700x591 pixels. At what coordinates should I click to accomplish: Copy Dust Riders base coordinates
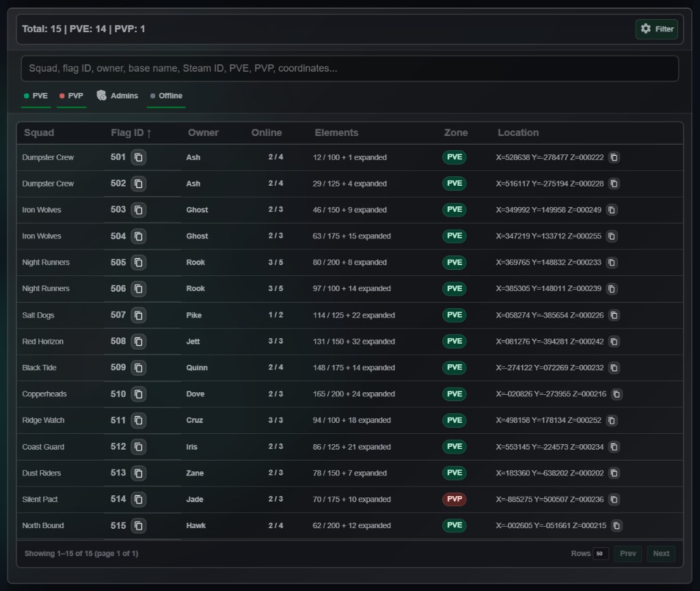pyautogui.click(x=615, y=473)
